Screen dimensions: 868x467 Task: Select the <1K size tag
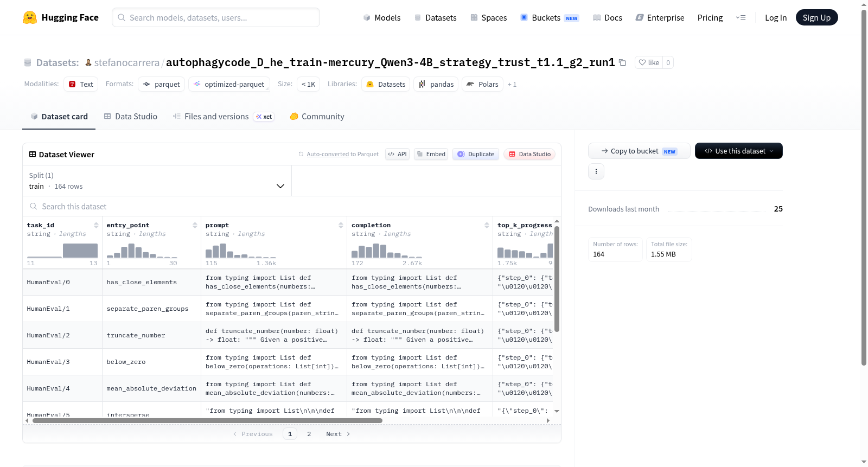tap(308, 84)
